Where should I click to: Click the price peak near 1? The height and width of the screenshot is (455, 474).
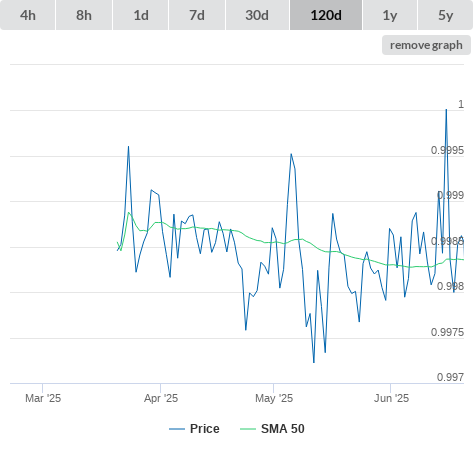[x=446, y=110]
